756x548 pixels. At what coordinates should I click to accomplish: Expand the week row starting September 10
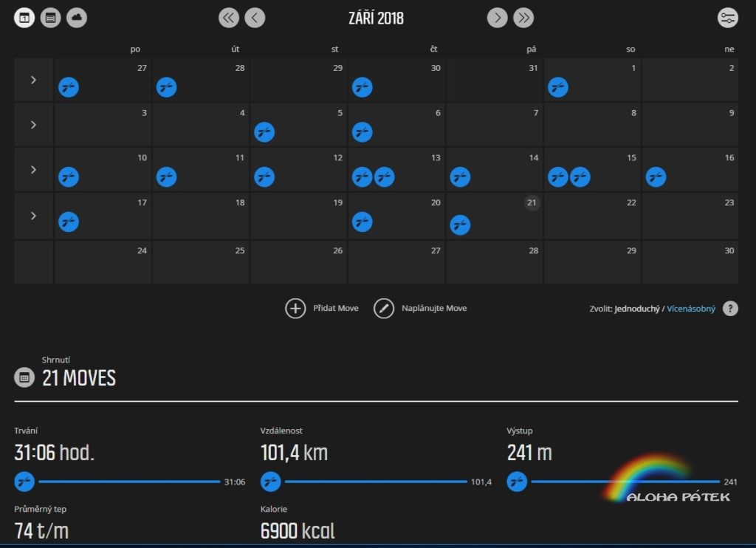pyautogui.click(x=33, y=170)
